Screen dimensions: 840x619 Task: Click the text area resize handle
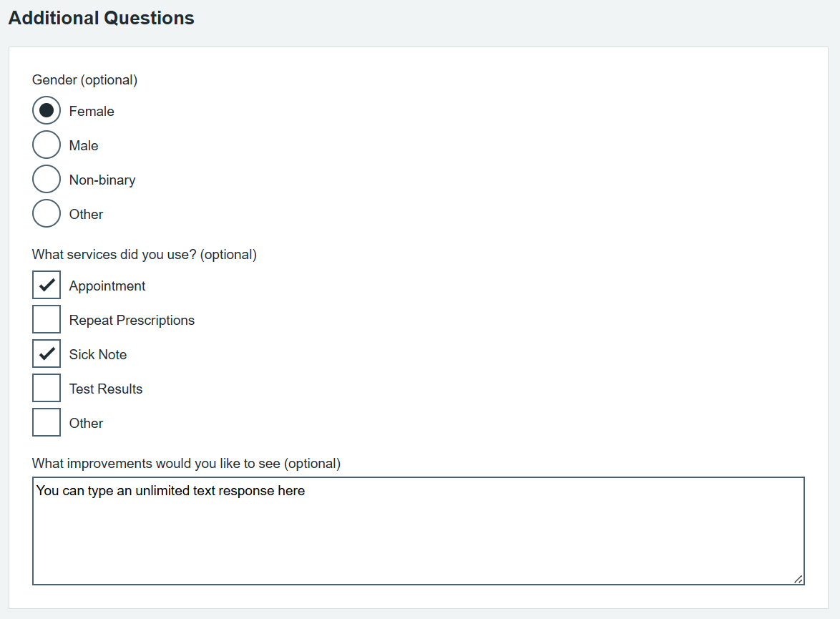coord(798,578)
